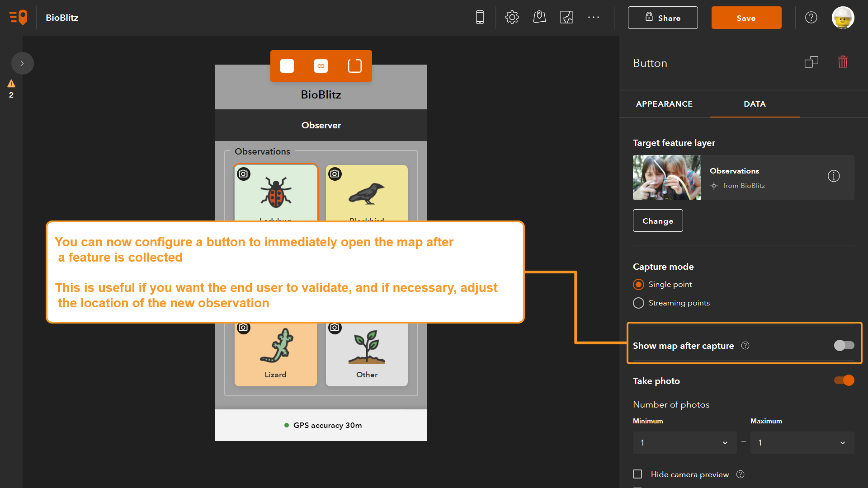
Task: Open the project settings gear icon
Action: 512,17
